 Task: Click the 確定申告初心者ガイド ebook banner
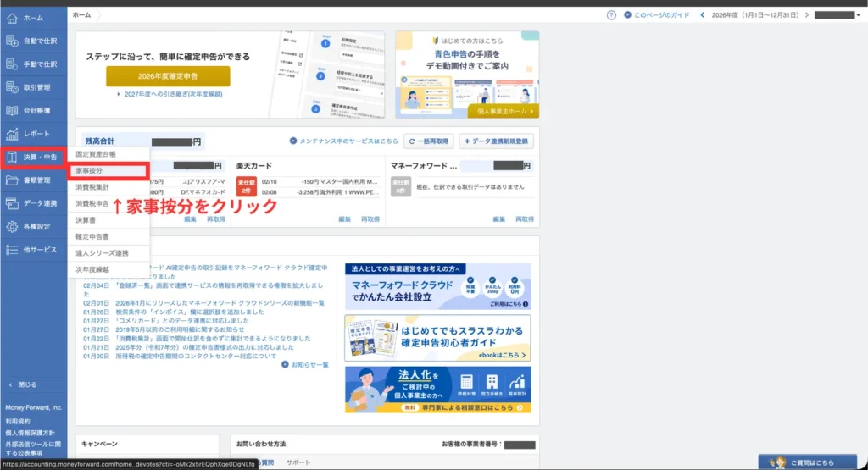coord(438,338)
